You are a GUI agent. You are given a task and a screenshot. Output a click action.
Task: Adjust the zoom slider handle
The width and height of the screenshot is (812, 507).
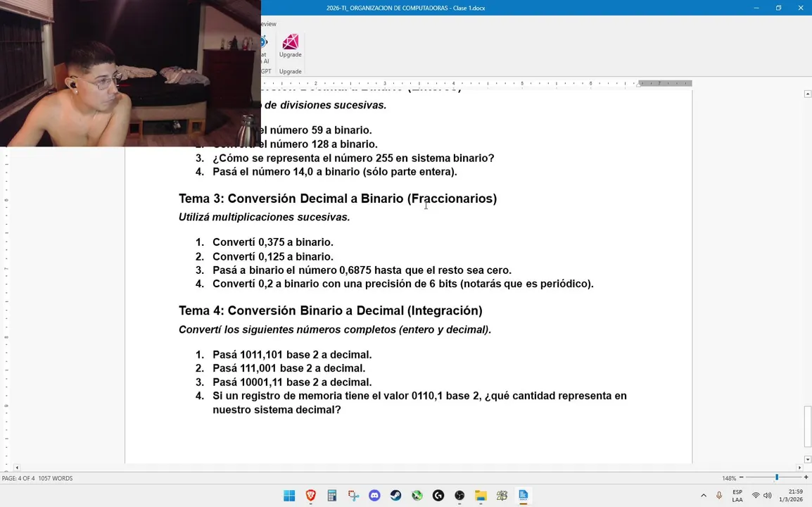(777, 477)
